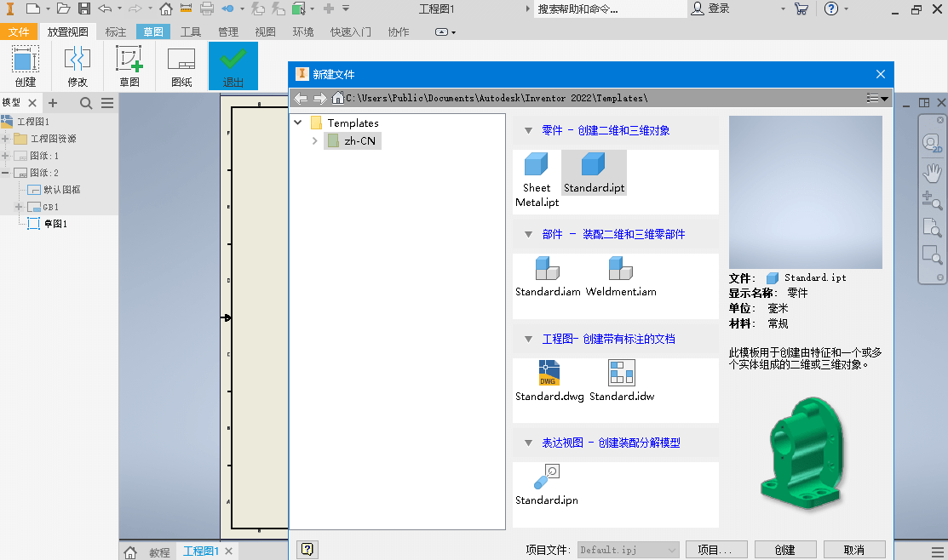The image size is (948, 560).
Task: Select 单图1 in the model browser tree
Action: click(x=55, y=223)
